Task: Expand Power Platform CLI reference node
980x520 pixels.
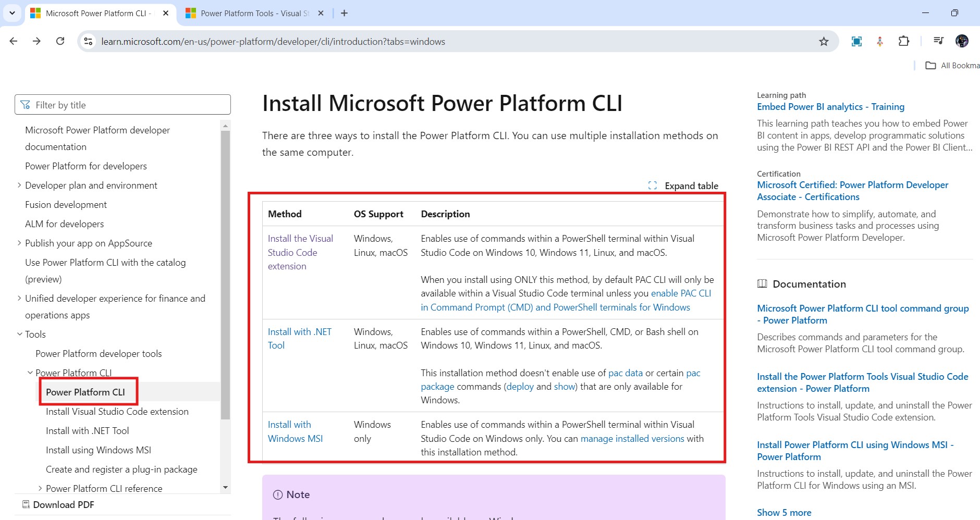Action: click(40, 489)
